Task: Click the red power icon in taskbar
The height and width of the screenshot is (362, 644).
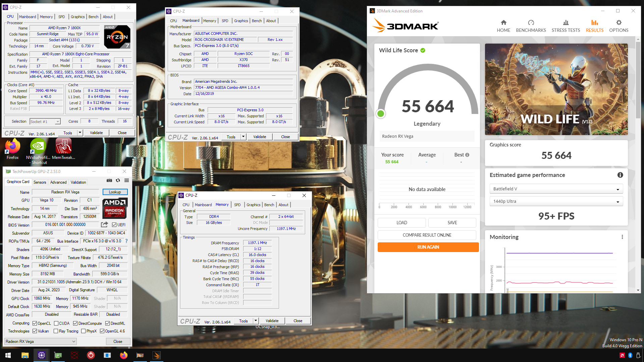Action: (91, 355)
